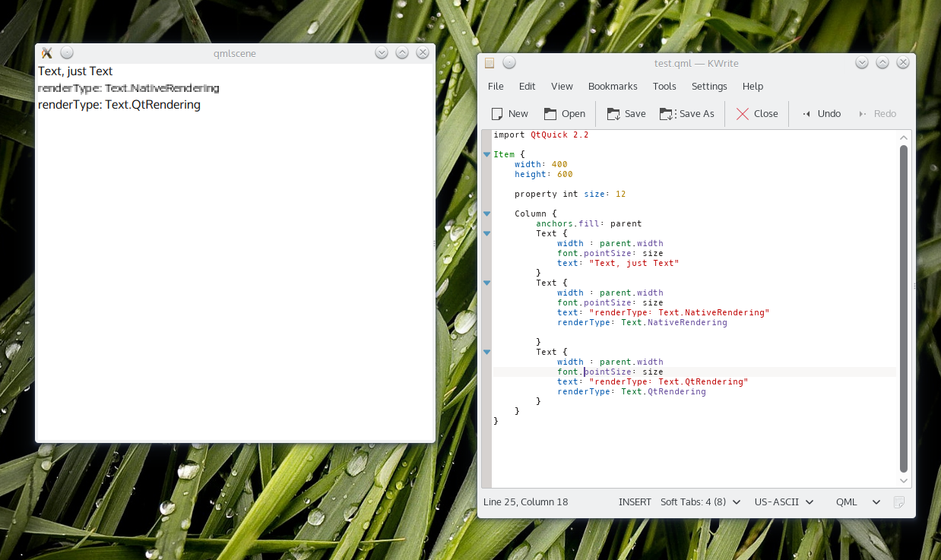This screenshot has height=560, width=941.
Task: Click the New document toolbar icon
Action: [x=498, y=114]
